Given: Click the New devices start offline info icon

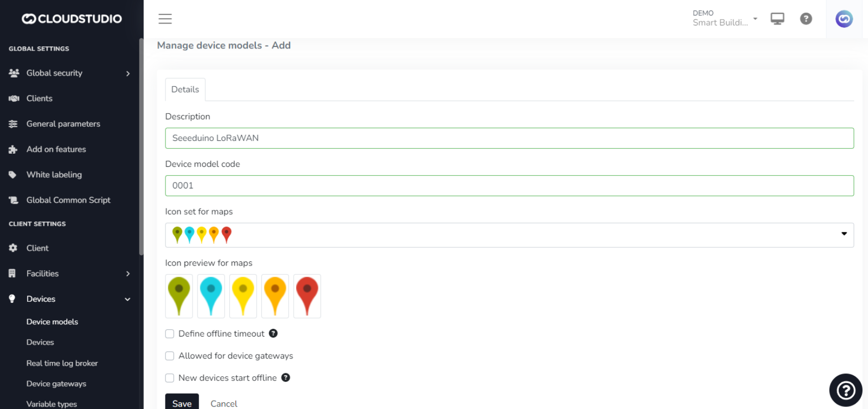Looking at the screenshot, I should point(286,378).
